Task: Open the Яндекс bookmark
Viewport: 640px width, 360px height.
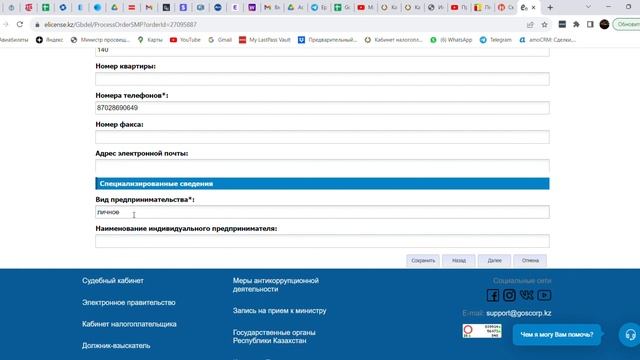Action: [x=49, y=40]
